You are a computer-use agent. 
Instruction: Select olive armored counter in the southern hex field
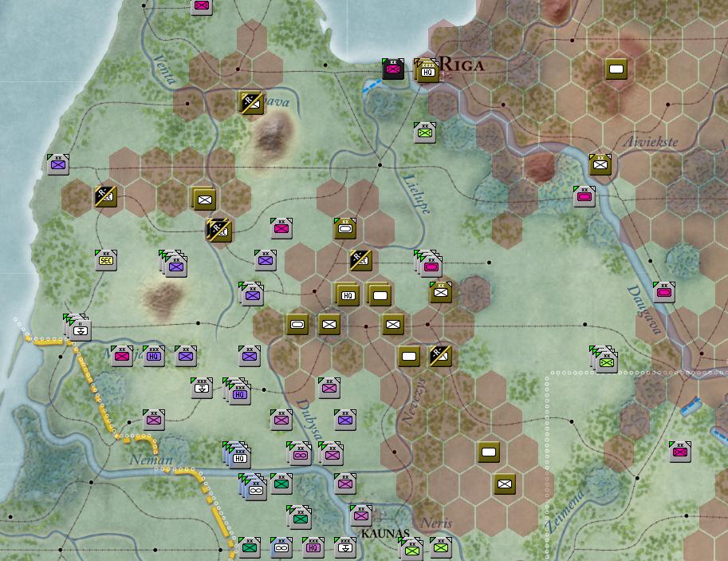(489, 452)
